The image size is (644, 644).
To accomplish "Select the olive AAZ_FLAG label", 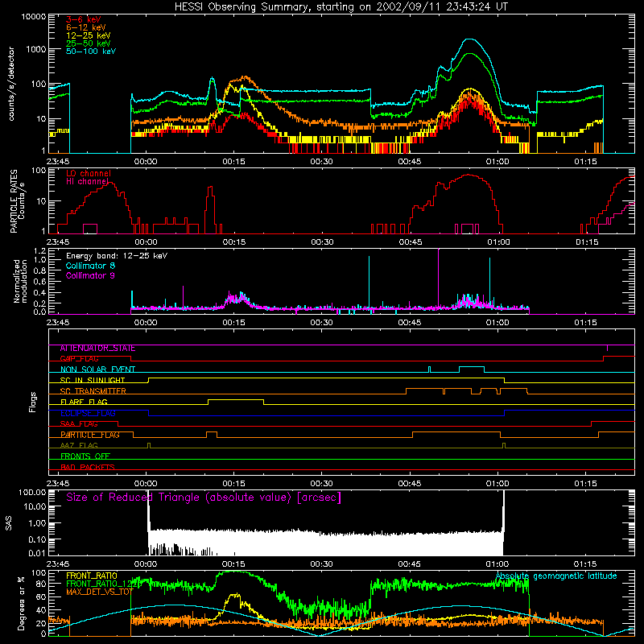I will pyautogui.click(x=79, y=446).
